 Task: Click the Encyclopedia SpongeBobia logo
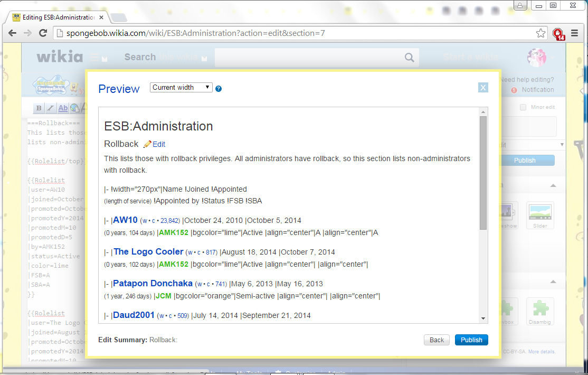point(51,86)
